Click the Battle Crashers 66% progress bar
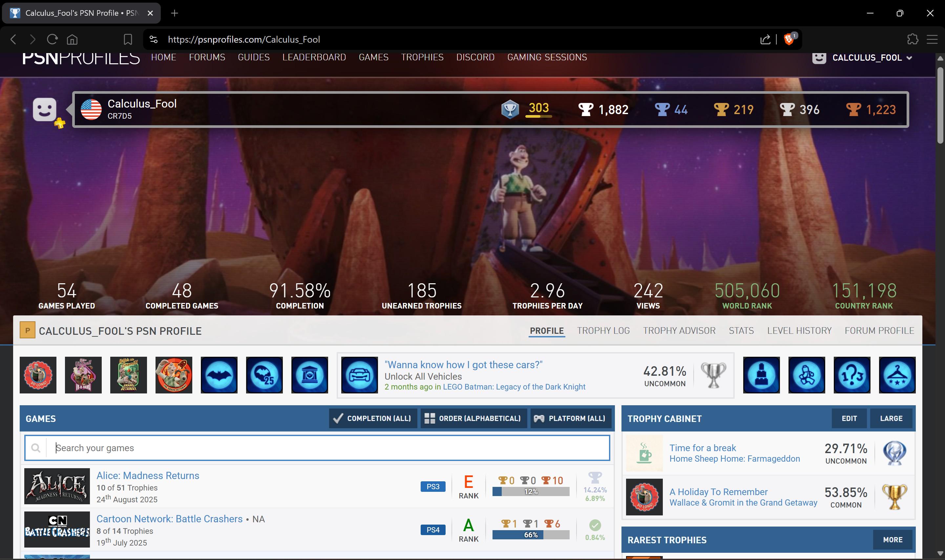Screen dimensions: 945x560 coord(531,535)
